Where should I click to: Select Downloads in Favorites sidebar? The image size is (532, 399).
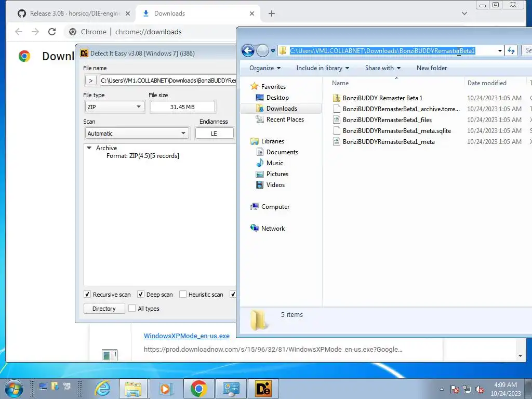tap(281, 108)
